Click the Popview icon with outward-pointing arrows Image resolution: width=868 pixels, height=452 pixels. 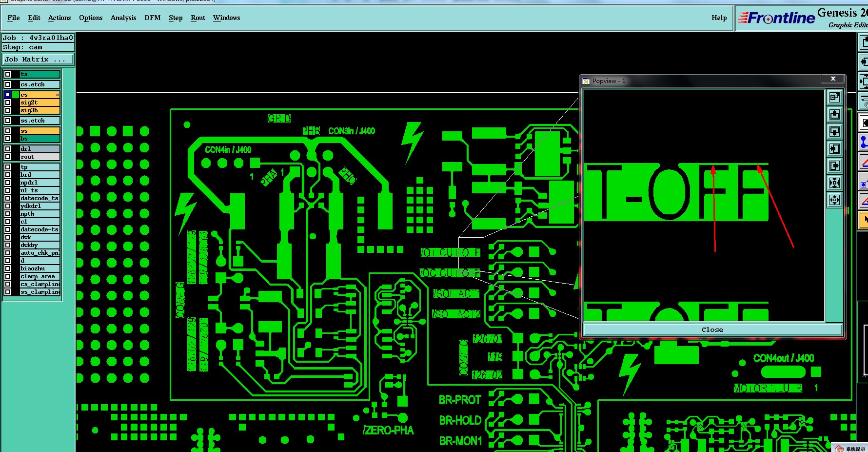(x=834, y=200)
